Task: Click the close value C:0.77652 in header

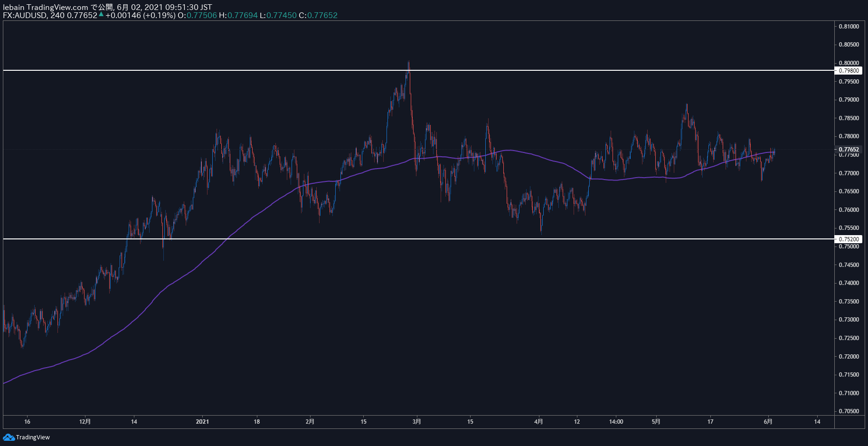Action: [x=318, y=15]
